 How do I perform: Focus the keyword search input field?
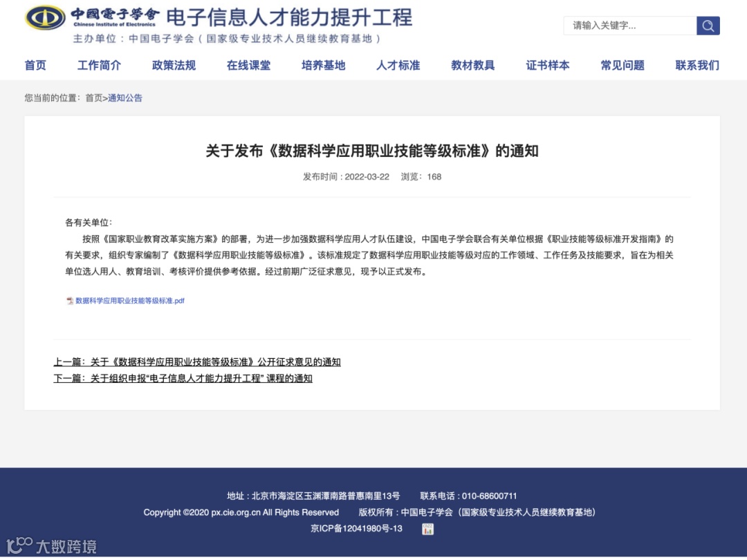click(630, 26)
